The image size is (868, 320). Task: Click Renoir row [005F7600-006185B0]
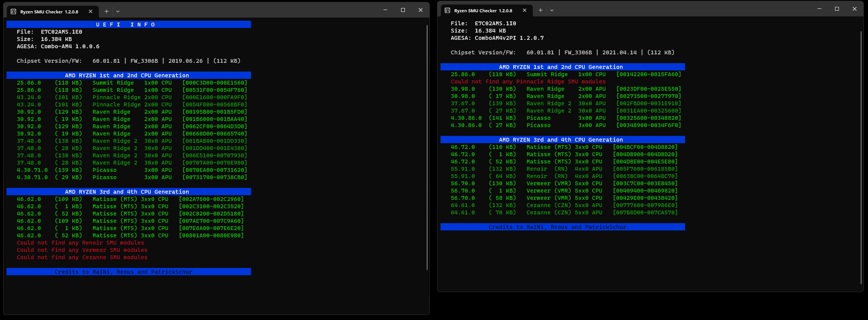pos(564,169)
